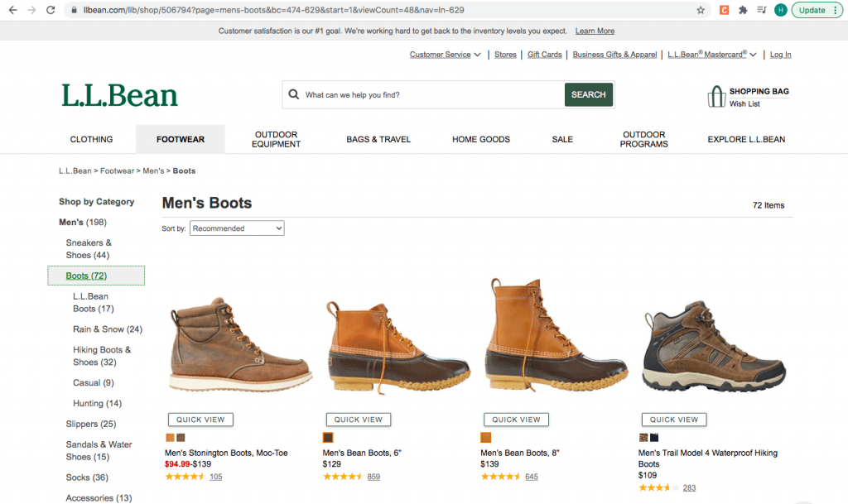Quick view the Trail Model 4 boots
This screenshot has height=504, width=848.
point(674,420)
